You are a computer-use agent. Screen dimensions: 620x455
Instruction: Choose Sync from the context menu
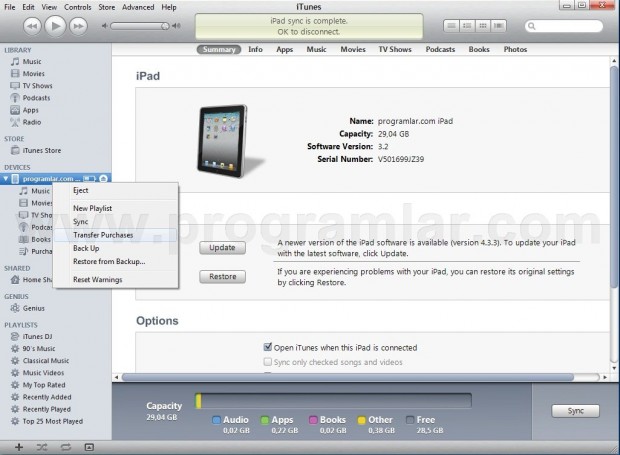[x=115, y=222]
